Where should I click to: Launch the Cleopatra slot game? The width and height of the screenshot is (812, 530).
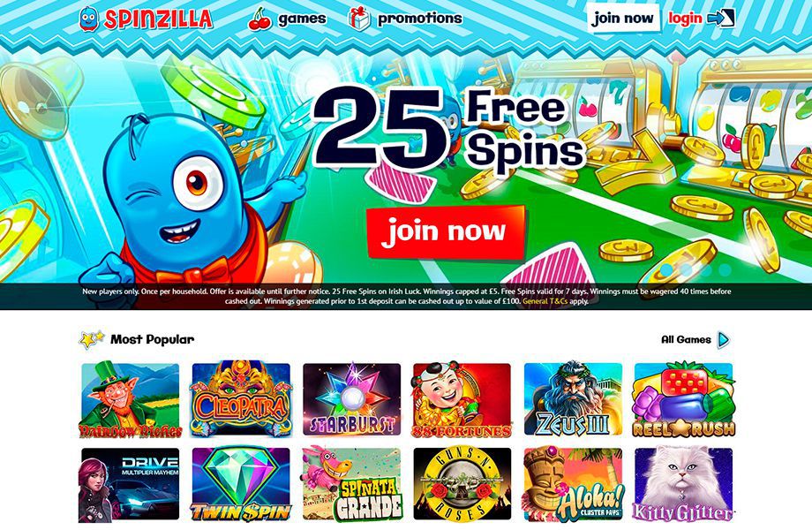click(241, 399)
